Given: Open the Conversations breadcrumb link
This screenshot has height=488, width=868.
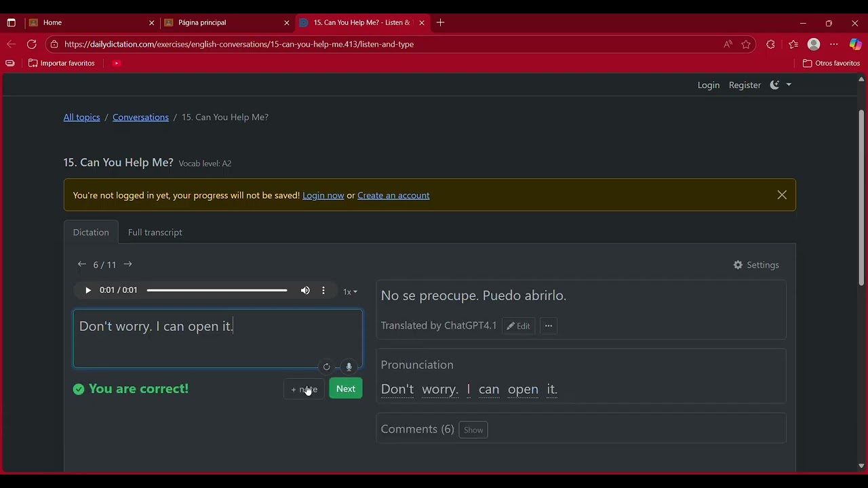Looking at the screenshot, I should (x=140, y=117).
